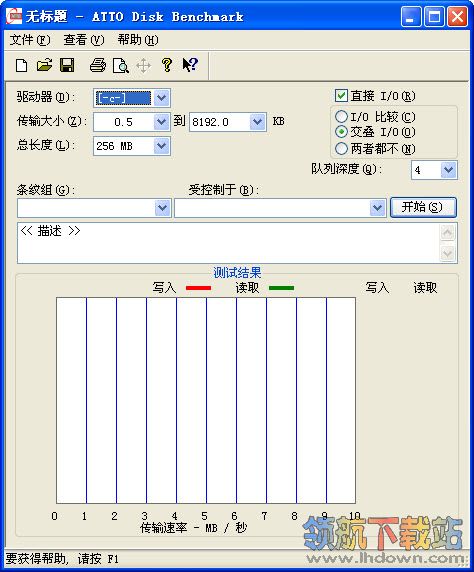
Task: Expand the 总长度 256 MB dropdown
Action: [x=161, y=146]
